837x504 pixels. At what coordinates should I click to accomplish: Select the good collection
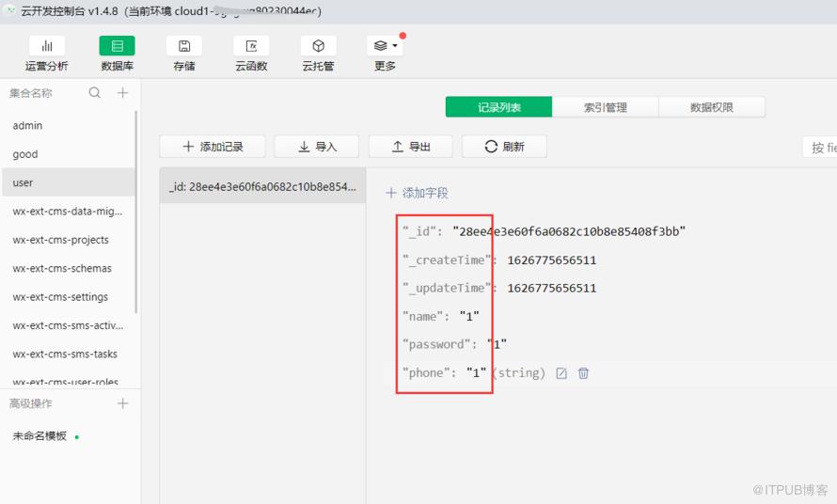pos(69,154)
